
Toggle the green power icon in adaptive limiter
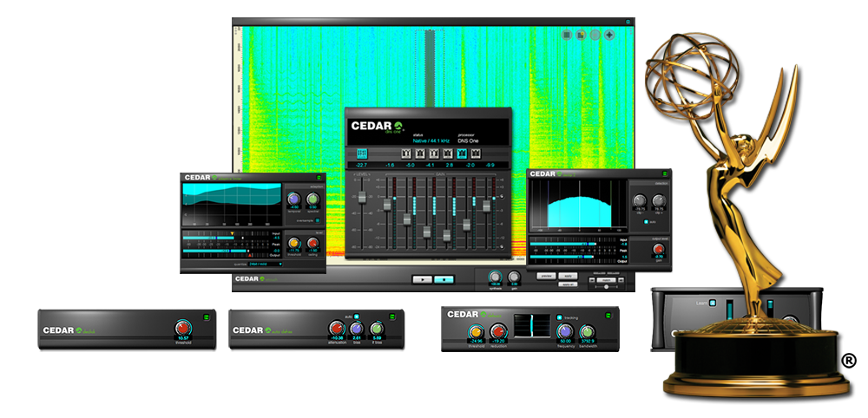coord(319,178)
